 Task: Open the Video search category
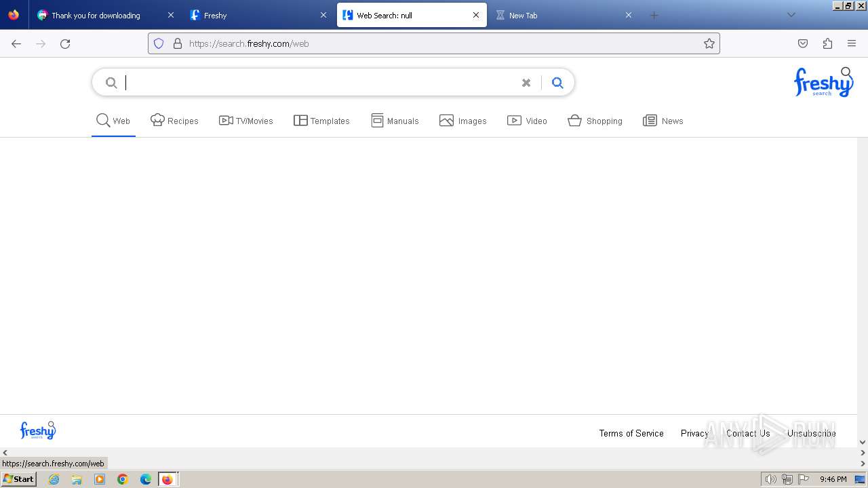tap(527, 121)
